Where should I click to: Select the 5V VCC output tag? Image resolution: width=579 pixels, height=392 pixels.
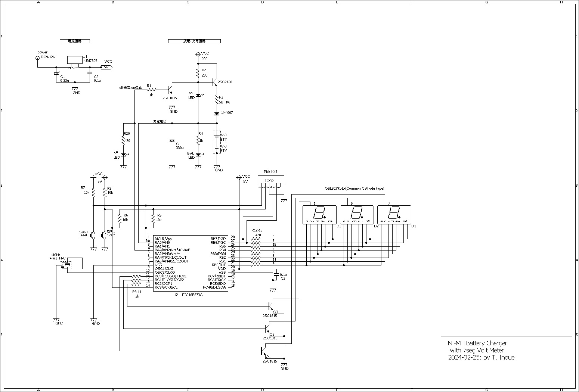point(106,67)
